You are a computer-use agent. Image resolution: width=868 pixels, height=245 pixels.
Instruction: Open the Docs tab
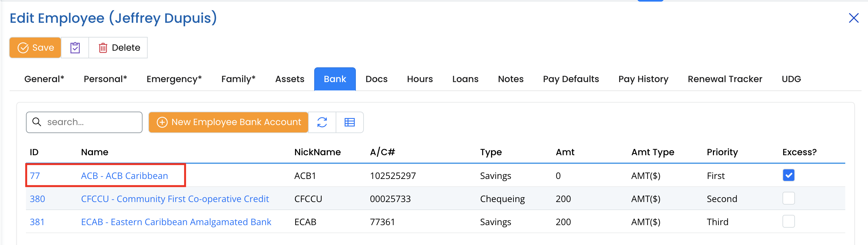click(x=376, y=79)
